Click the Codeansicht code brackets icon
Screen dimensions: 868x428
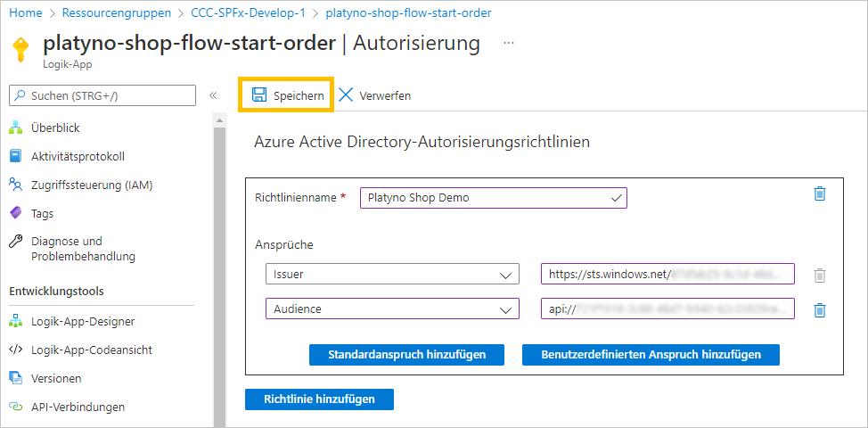click(x=16, y=350)
